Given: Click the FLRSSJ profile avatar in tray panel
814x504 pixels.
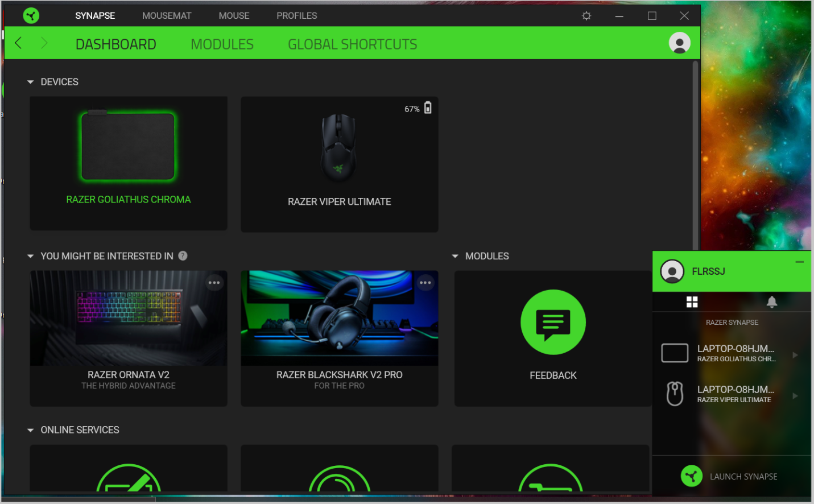Looking at the screenshot, I should (x=672, y=271).
